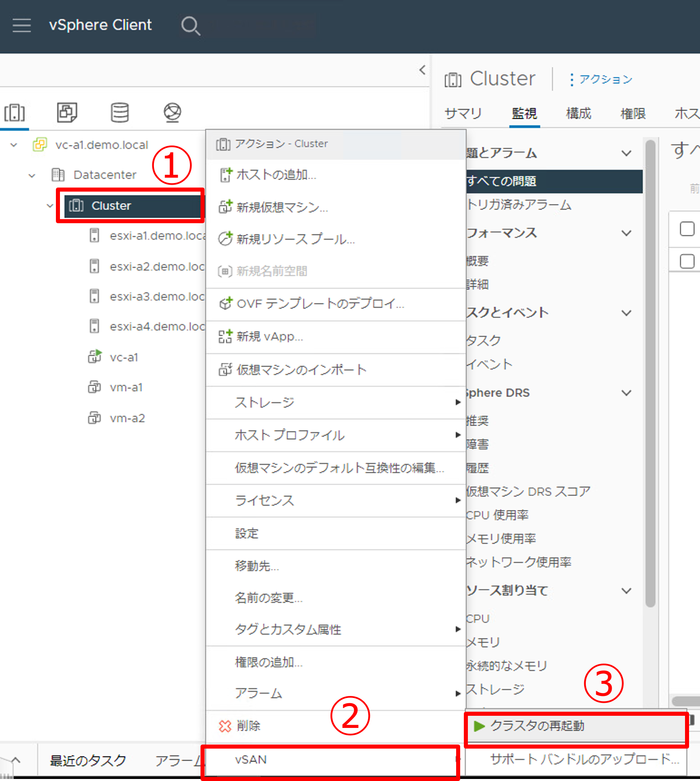
Task: Collapse the リソース割り当て section chevron
Action: pos(627,591)
